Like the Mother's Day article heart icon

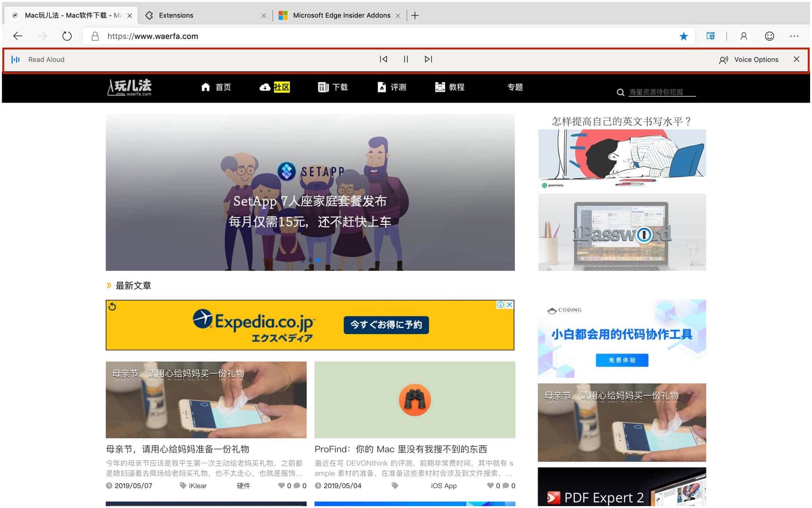(x=282, y=486)
